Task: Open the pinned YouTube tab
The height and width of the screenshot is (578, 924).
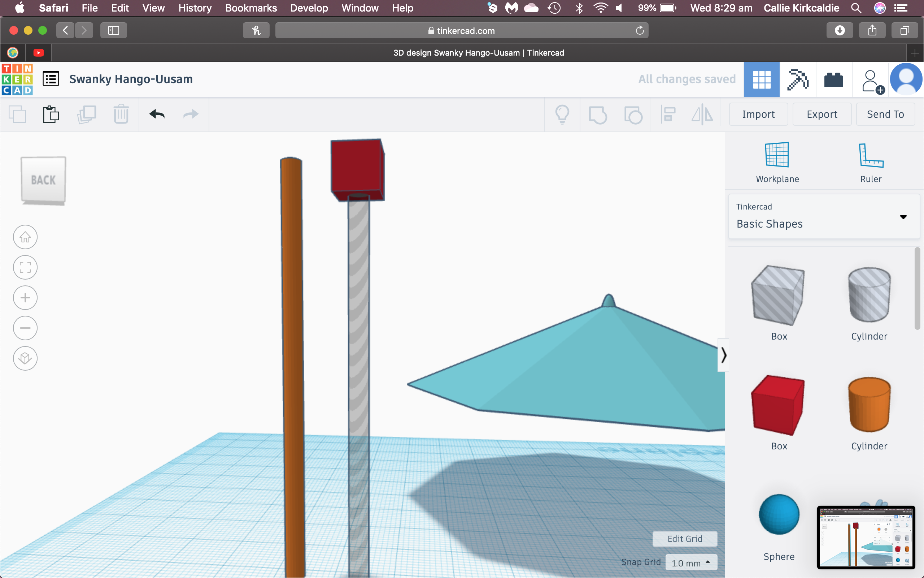Action: click(x=39, y=53)
